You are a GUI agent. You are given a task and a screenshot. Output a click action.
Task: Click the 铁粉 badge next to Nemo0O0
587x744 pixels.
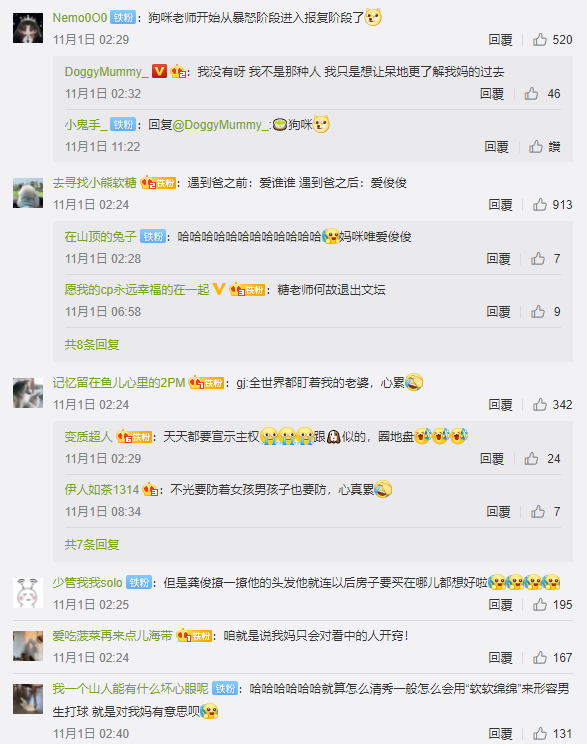pyautogui.click(x=123, y=18)
